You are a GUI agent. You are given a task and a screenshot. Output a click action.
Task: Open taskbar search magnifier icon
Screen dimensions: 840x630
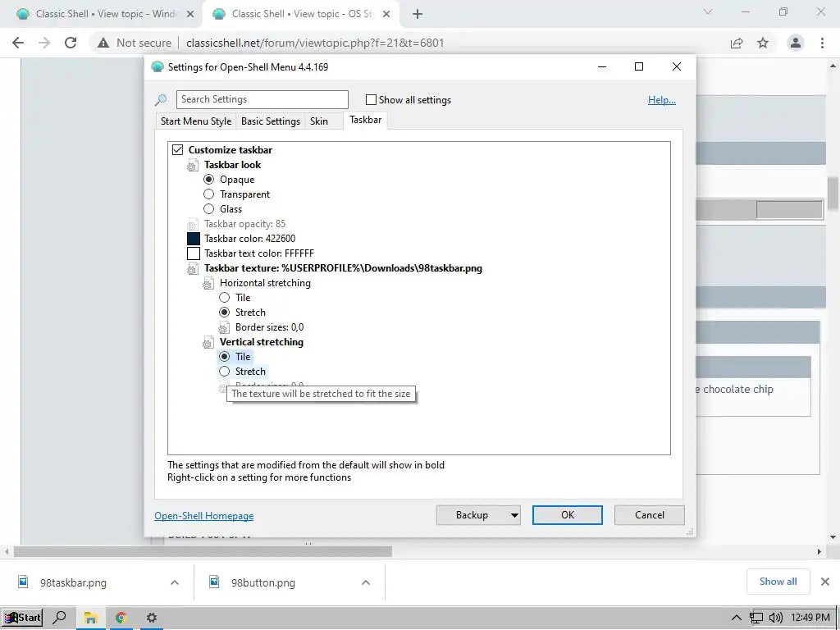59,618
